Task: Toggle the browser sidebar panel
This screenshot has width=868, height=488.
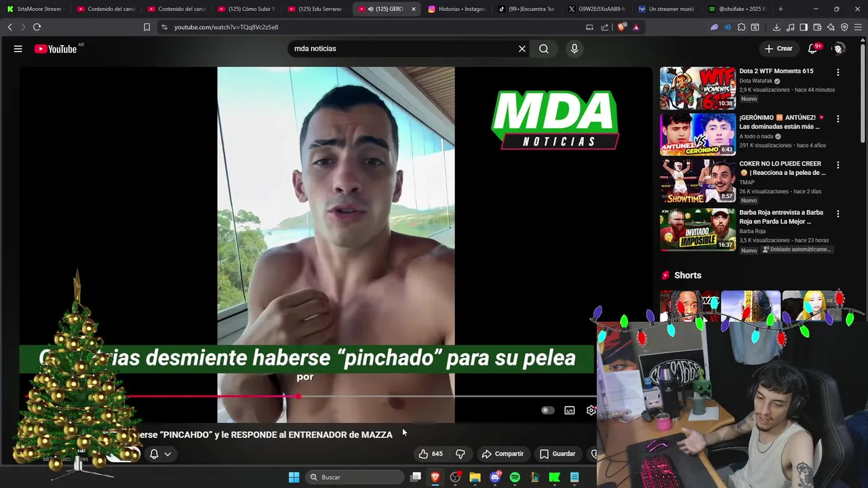Action: click(804, 27)
